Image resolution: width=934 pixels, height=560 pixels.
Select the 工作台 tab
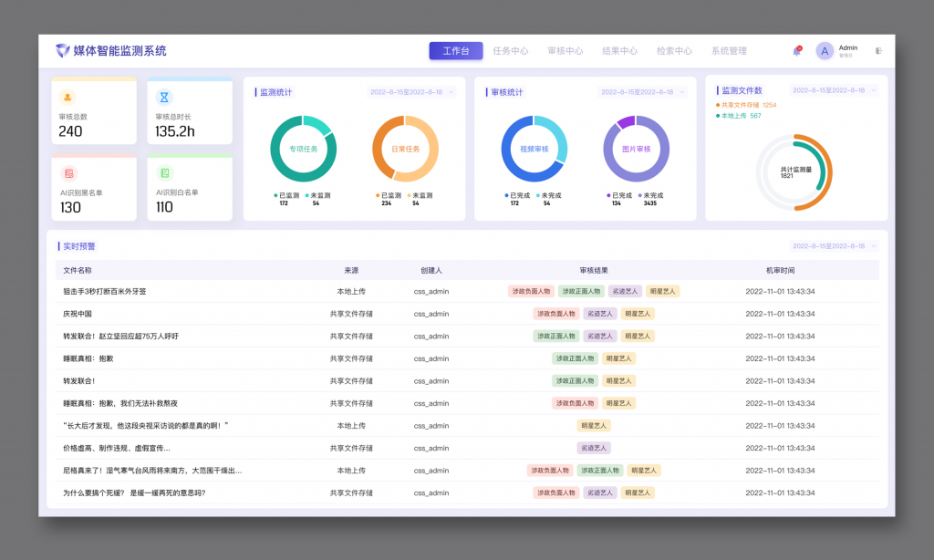tap(456, 51)
